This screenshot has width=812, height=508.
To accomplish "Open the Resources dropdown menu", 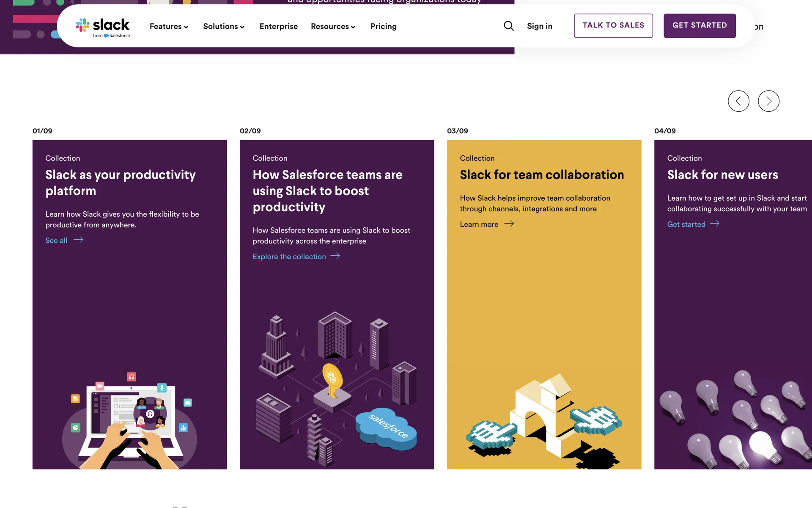I will pyautogui.click(x=333, y=26).
